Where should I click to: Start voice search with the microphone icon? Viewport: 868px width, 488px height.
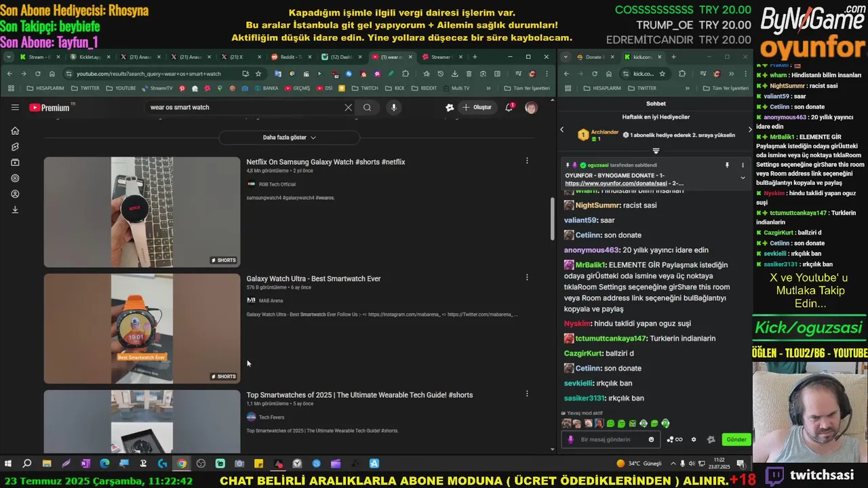click(x=393, y=107)
